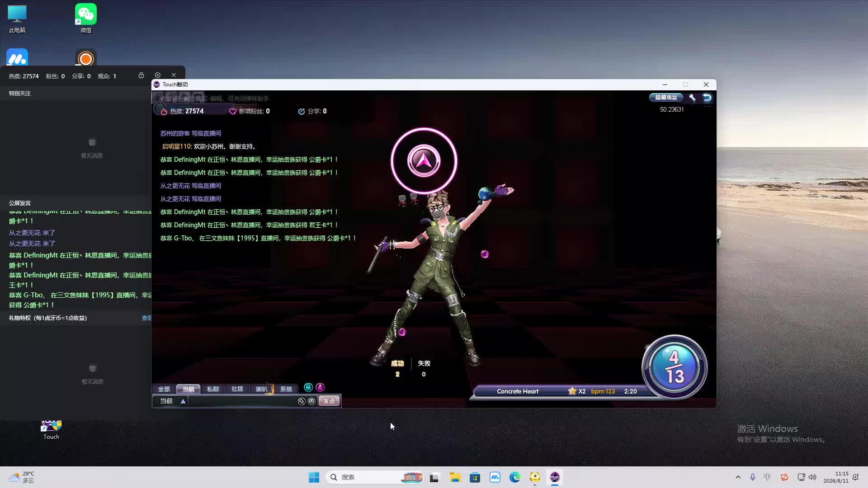Close the streaming assistant panel
The image size is (868, 488).
pyautogui.click(x=174, y=75)
